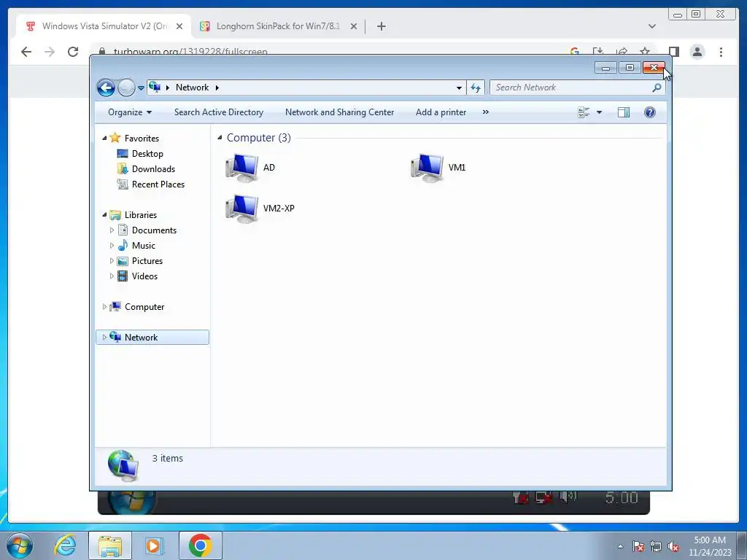Open Recent Places under Favorites
Viewport: 747px width, 560px height.
click(158, 184)
